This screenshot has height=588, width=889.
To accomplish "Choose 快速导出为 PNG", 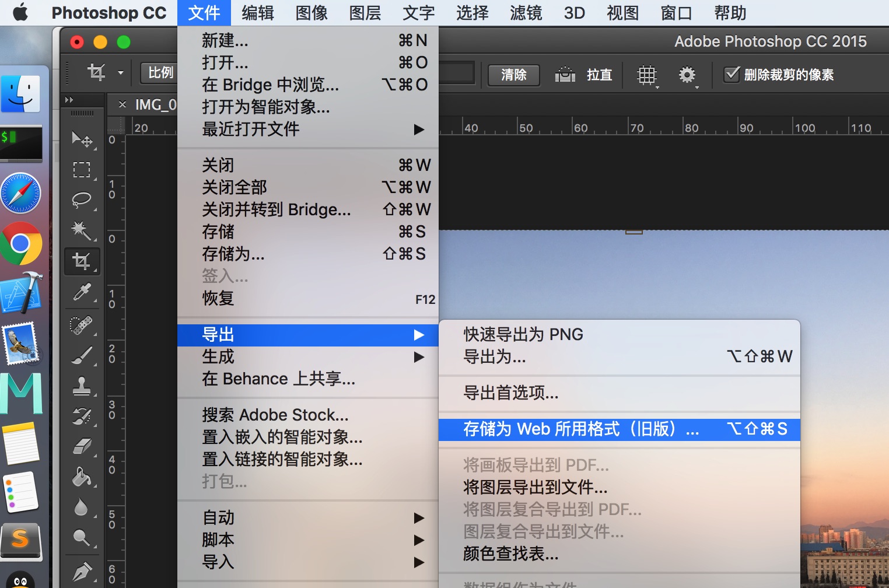I will pos(619,334).
